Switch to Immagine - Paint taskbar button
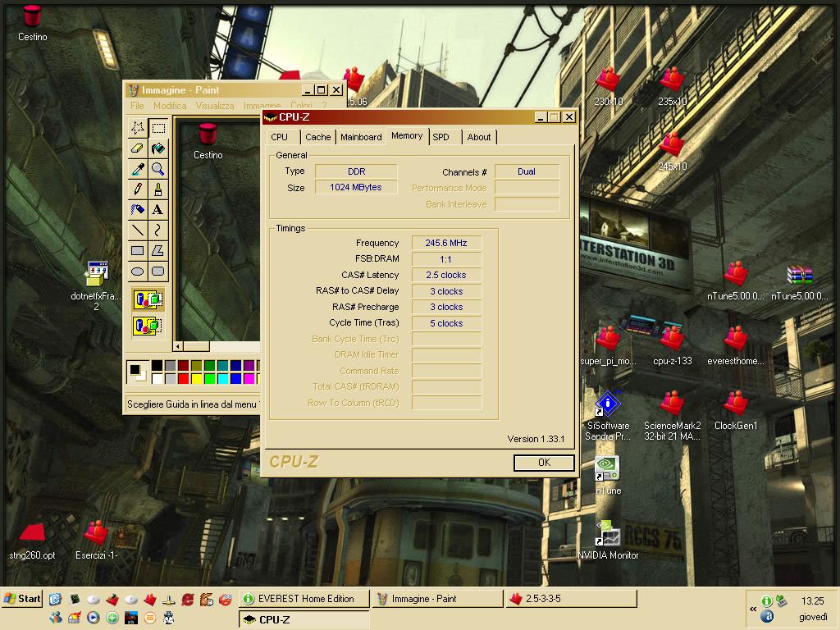 click(x=439, y=599)
